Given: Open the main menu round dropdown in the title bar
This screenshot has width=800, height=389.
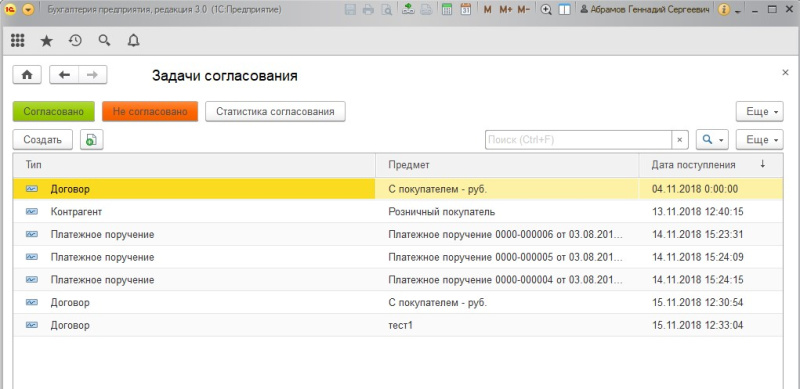Looking at the screenshot, I should pyautogui.click(x=28, y=10).
